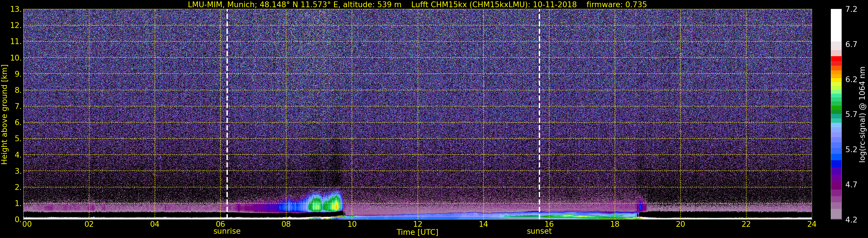Click the '18' time axis tick label

pos(614,224)
